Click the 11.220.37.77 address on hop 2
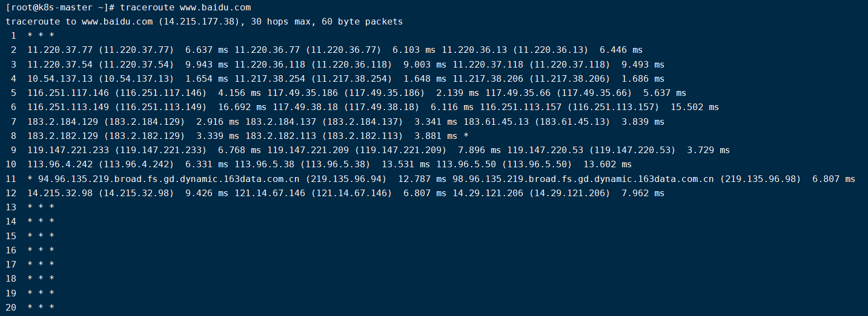Image resolution: width=868 pixels, height=316 pixels. click(x=60, y=50)
